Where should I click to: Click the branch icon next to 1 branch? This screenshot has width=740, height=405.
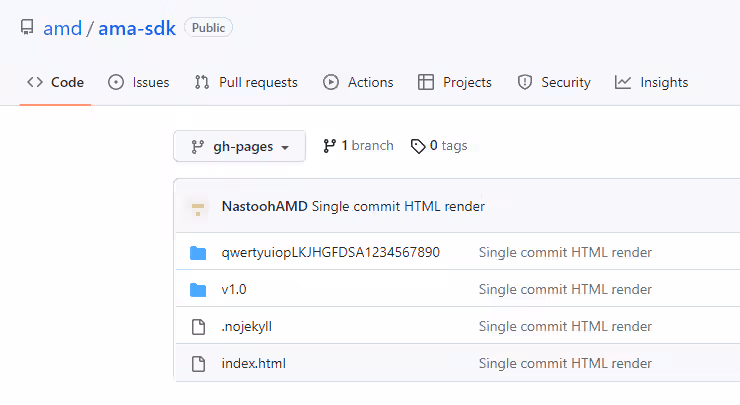point(329,146)
